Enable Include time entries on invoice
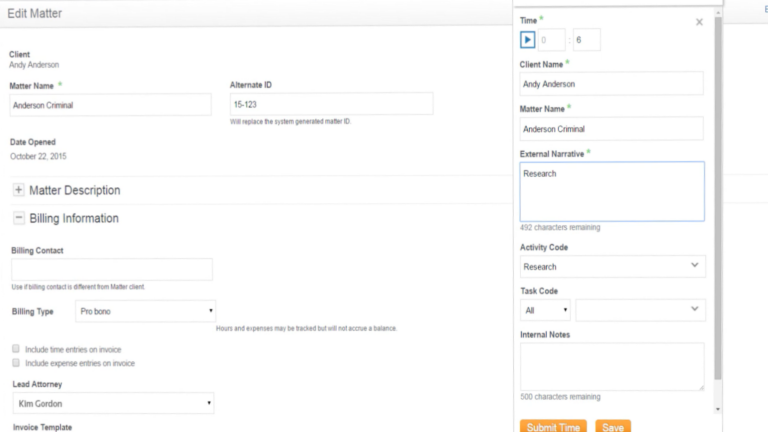Image resolution: width=768 pixels, height=432 pixels. pyautogui.click(x=16, y=348)
